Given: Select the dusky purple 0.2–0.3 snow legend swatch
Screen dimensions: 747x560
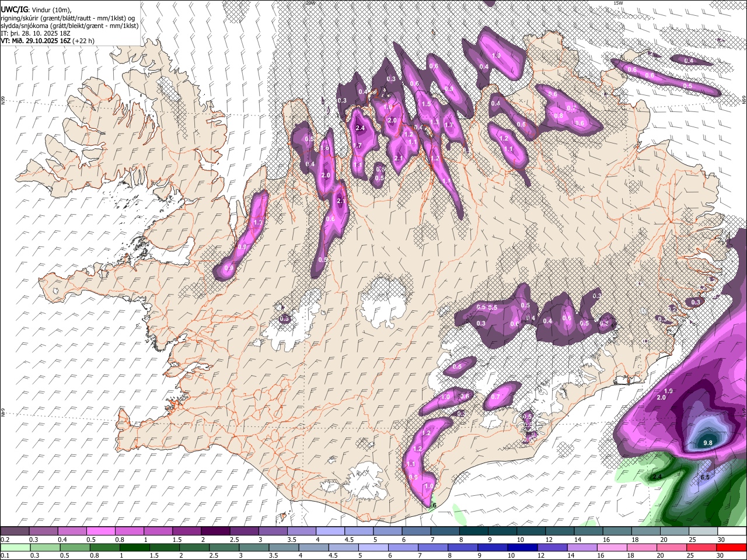Looking at the screenshot, I should pos(15,531).
